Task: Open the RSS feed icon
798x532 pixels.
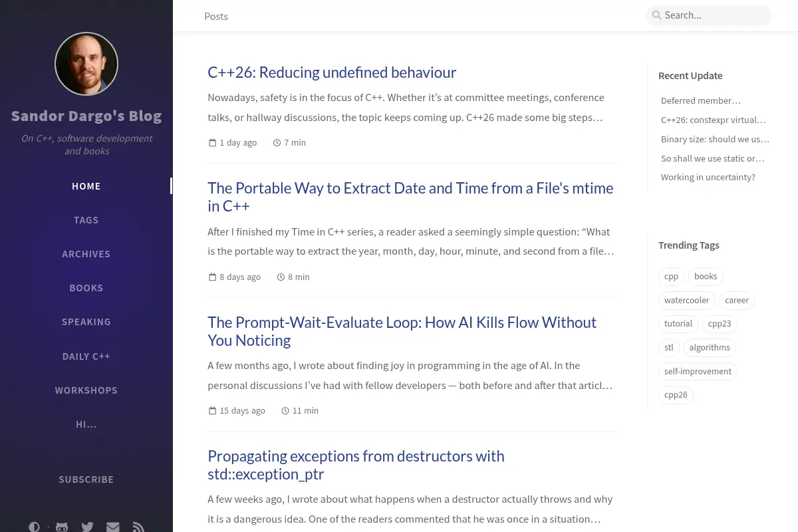Action: click(138, 527)
